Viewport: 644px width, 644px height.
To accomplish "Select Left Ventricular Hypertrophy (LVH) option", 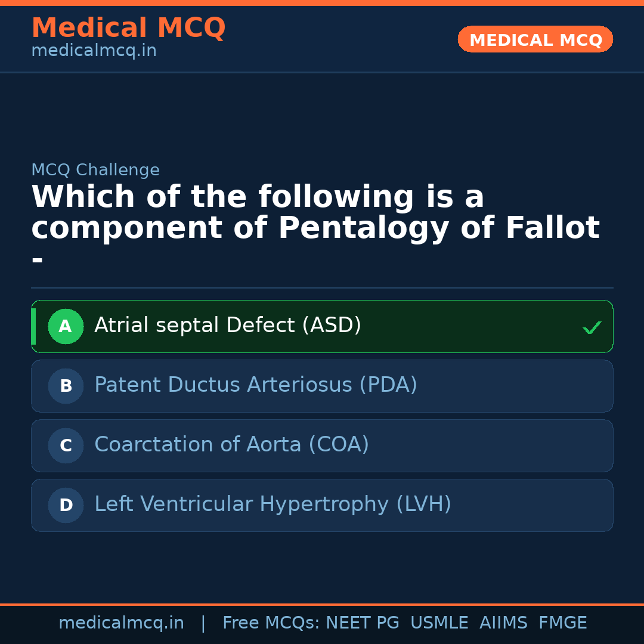I will 273,504.
